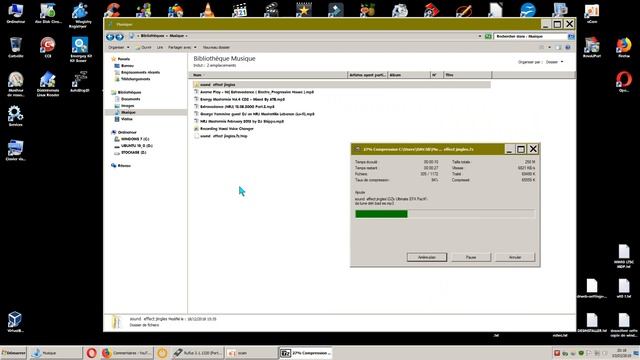Select the sound effect jingles.7z.tmp file

pos(224,136)
